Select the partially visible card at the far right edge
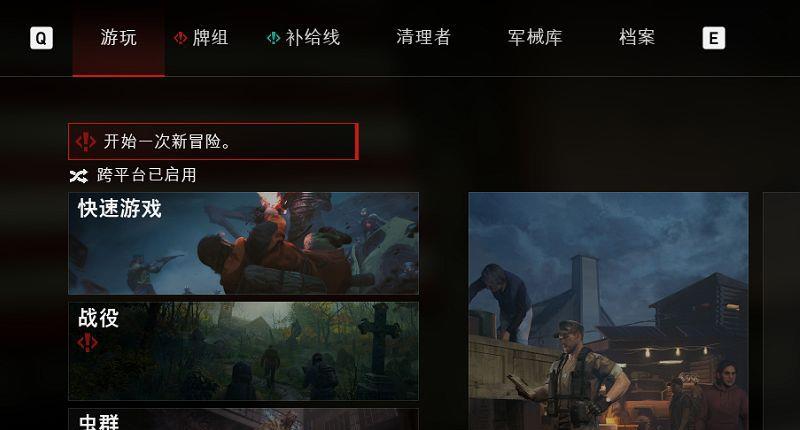 point(781,311)
